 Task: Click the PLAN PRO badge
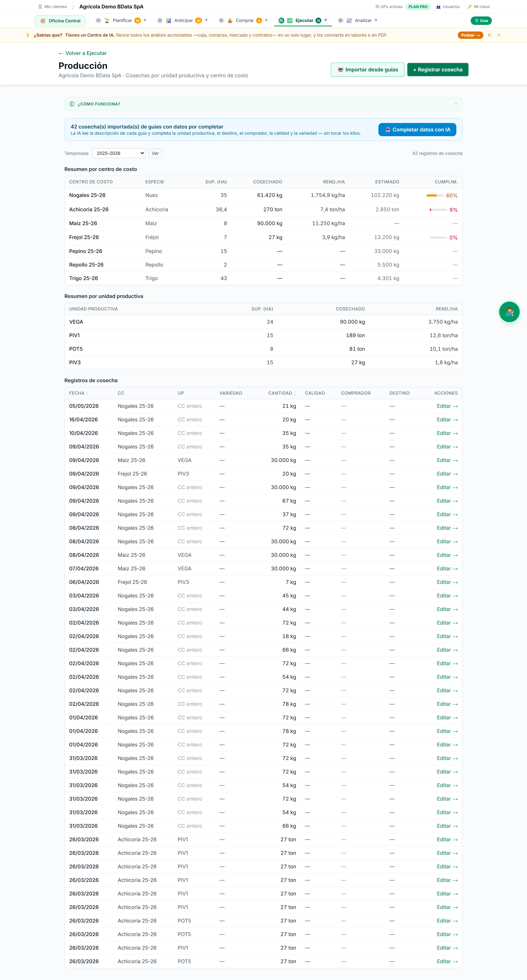tap(418, 7)
